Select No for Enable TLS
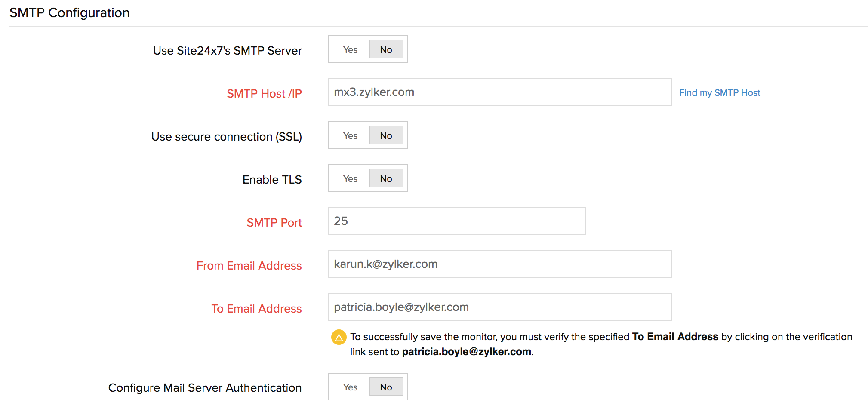Image resolution: width=868 pixels, height=418 pixels. (x=386, y=179)
